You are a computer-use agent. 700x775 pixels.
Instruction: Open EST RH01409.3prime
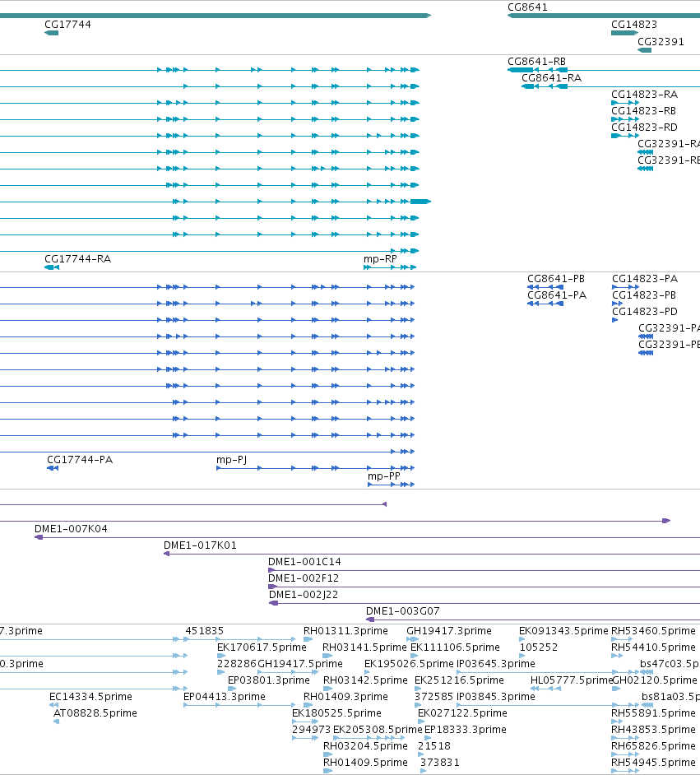[345, 697]
